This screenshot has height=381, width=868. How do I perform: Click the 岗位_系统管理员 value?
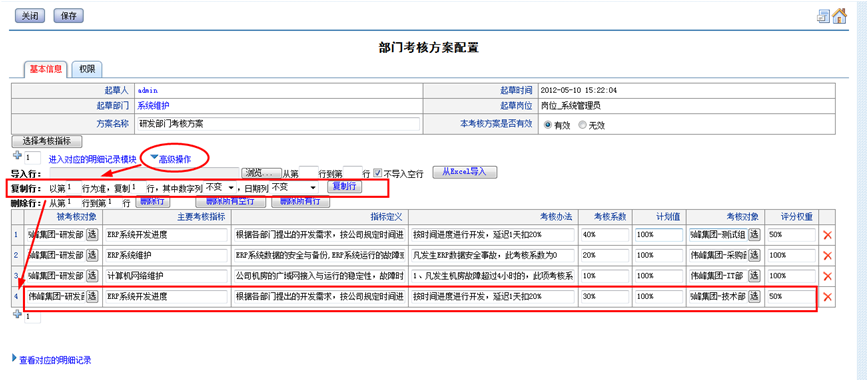[571, 105]
